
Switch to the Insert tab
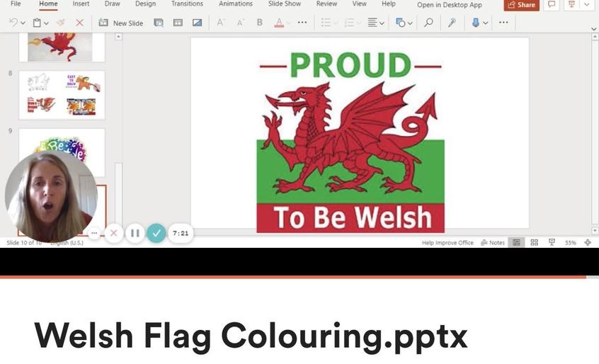click(x=81, y=4)
